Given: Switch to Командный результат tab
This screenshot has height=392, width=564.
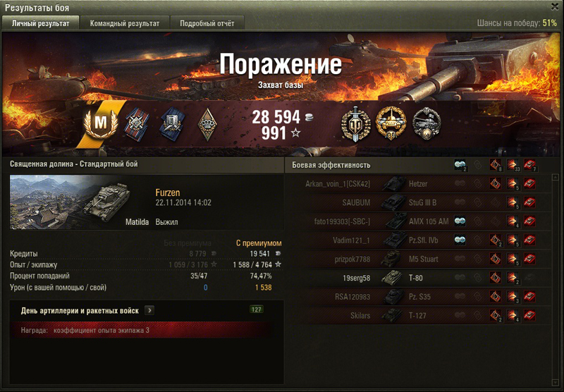Looking at the screenshot, I should (125, 23).
